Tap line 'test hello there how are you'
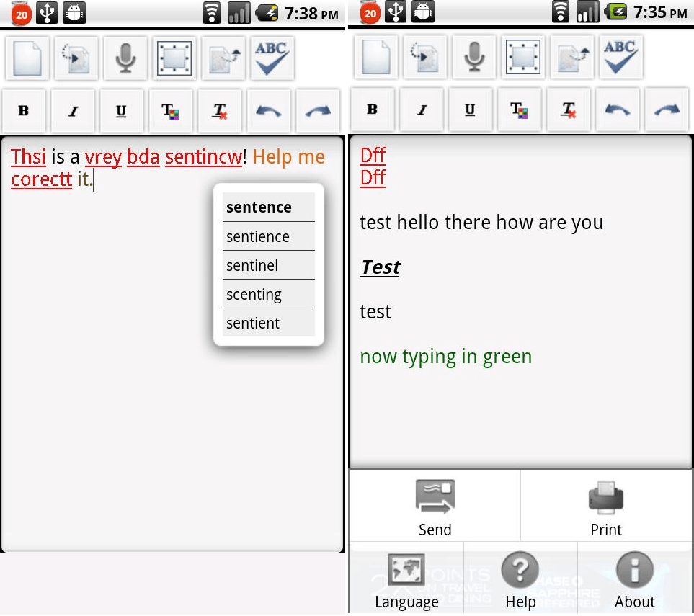The height and width of the screenshot is (616, 694). tap(481, 223)
